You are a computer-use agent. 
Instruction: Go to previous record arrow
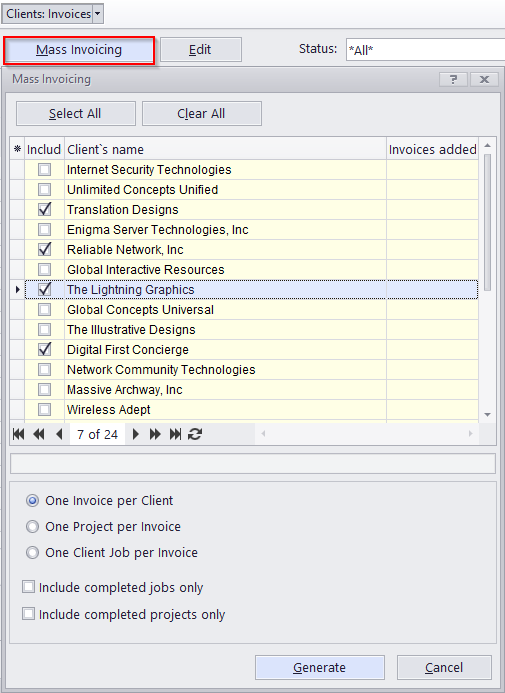pos(59,434)
